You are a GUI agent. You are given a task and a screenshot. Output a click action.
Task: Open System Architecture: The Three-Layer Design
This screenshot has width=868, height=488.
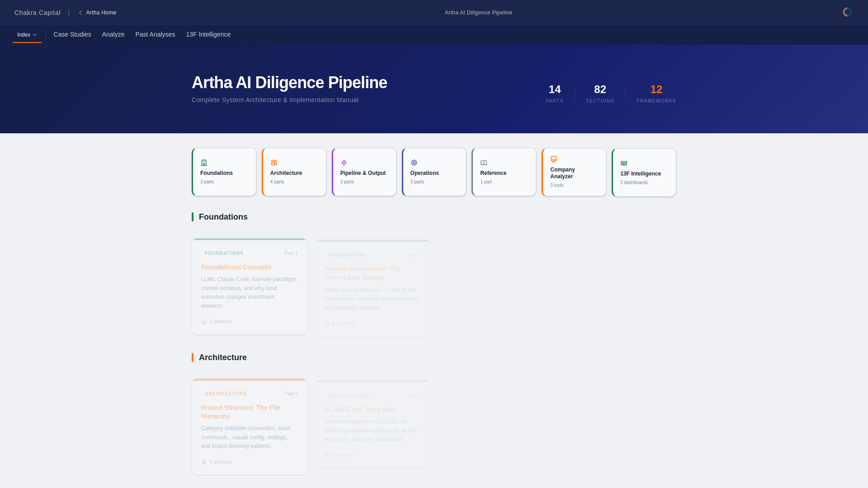[373, 288]
